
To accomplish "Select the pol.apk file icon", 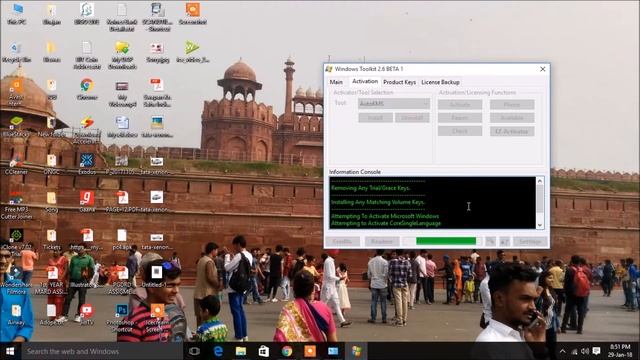I will click(x=122, y=239).
